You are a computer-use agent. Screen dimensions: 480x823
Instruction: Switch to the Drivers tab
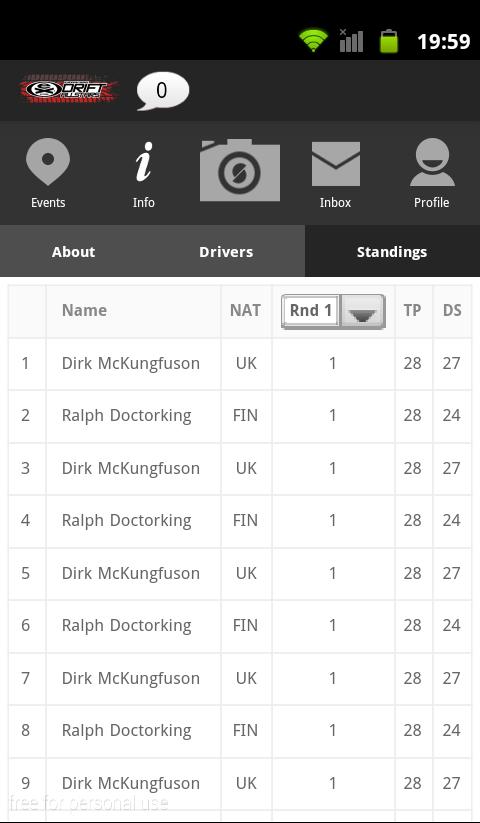(226, 251)
